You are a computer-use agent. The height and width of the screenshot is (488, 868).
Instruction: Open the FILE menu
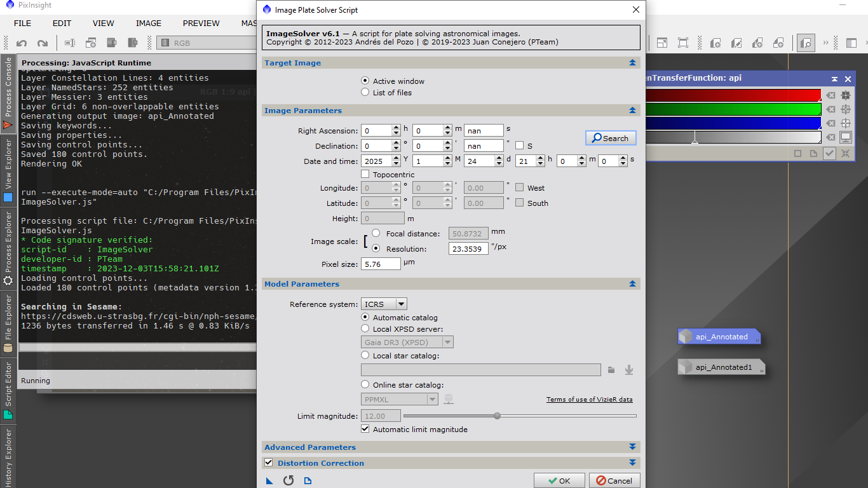22,24
